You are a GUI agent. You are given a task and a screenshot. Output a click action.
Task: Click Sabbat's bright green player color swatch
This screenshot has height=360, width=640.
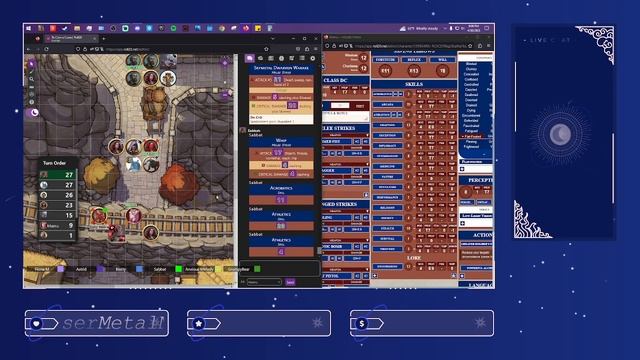pos(178,269)
